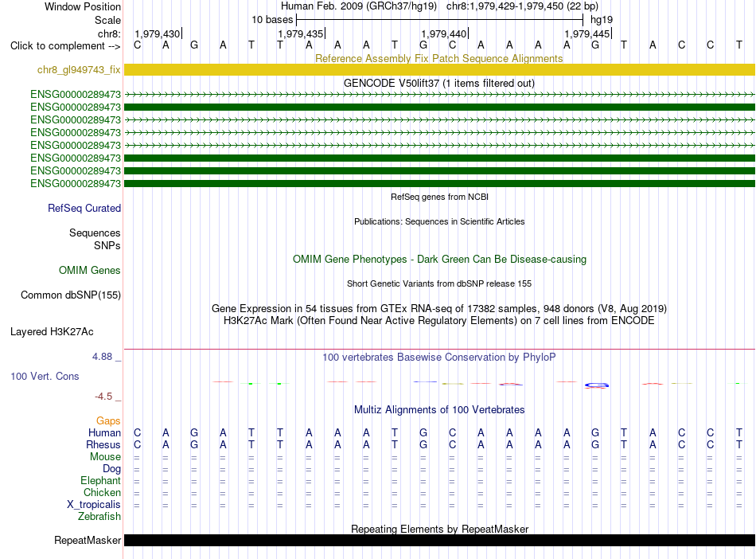Open Multiz Alignments of 100 Vertebrates title
The height and width of the screenshot is (559, 756).
[438, 410]
